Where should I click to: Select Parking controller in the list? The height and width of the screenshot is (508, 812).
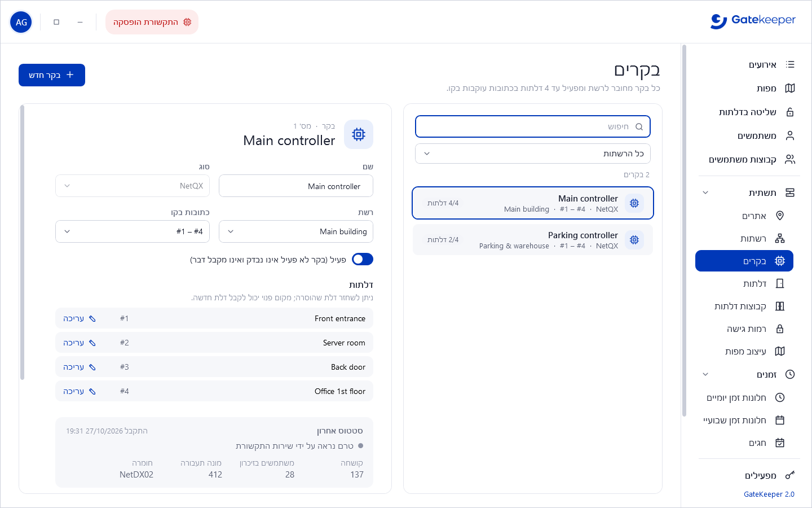(533, 240)
